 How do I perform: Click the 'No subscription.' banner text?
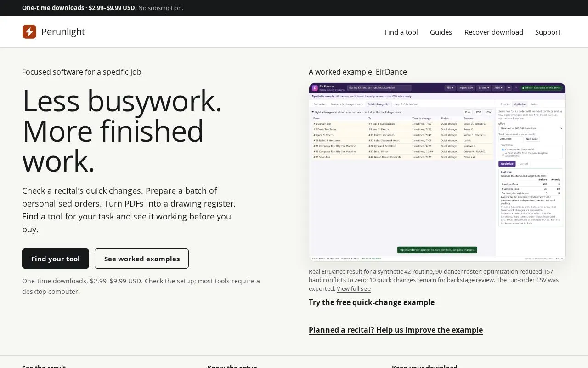pyautogui.click(x=161, y=8)
